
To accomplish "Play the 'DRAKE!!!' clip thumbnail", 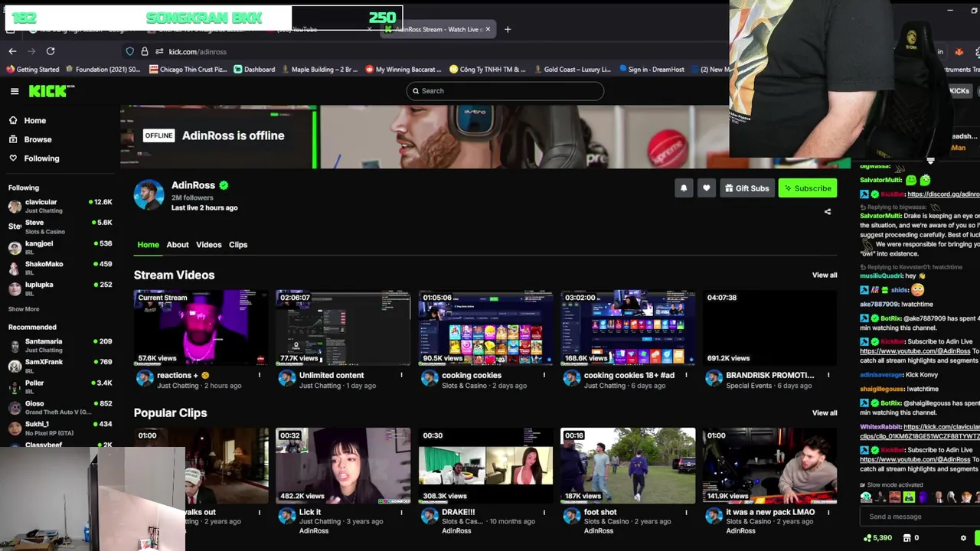I will pyautogui.click(x=485, y=465).
